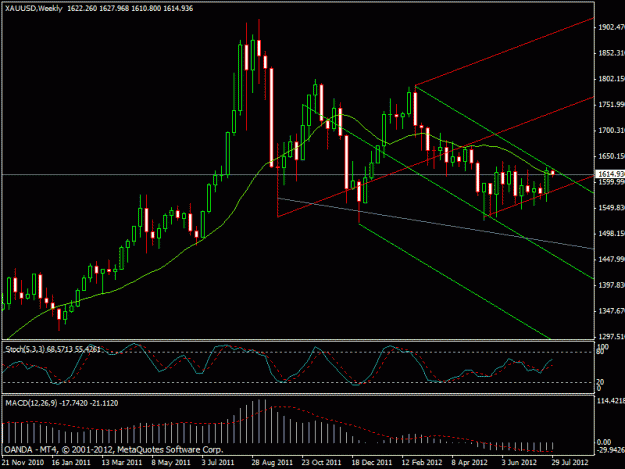Click the highlighted 1614.93 current price tag
This screenshot has width=625, height=469.
pos(610,174)
